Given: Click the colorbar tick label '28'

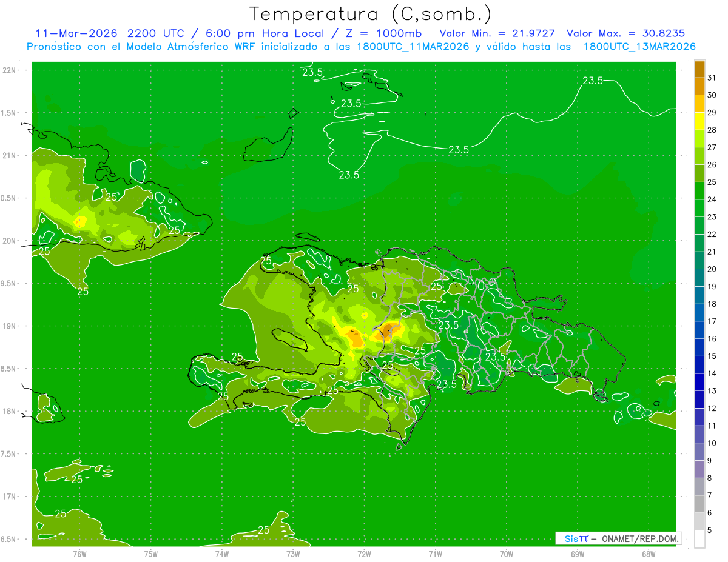Looking at the screenshot, I should click(712, 130).
